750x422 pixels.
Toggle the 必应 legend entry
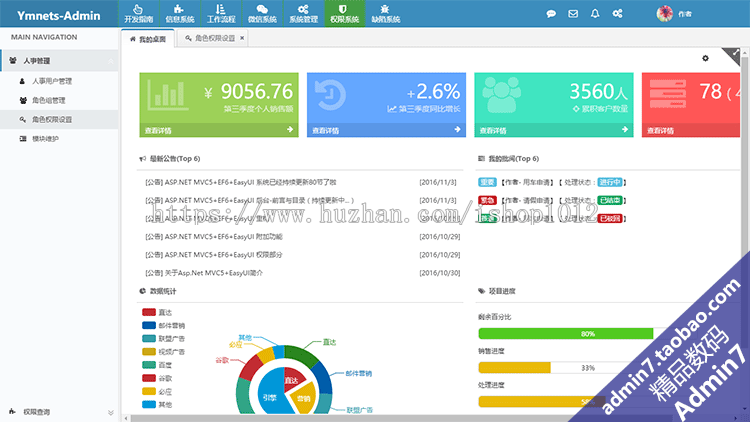tap(157, 392)
